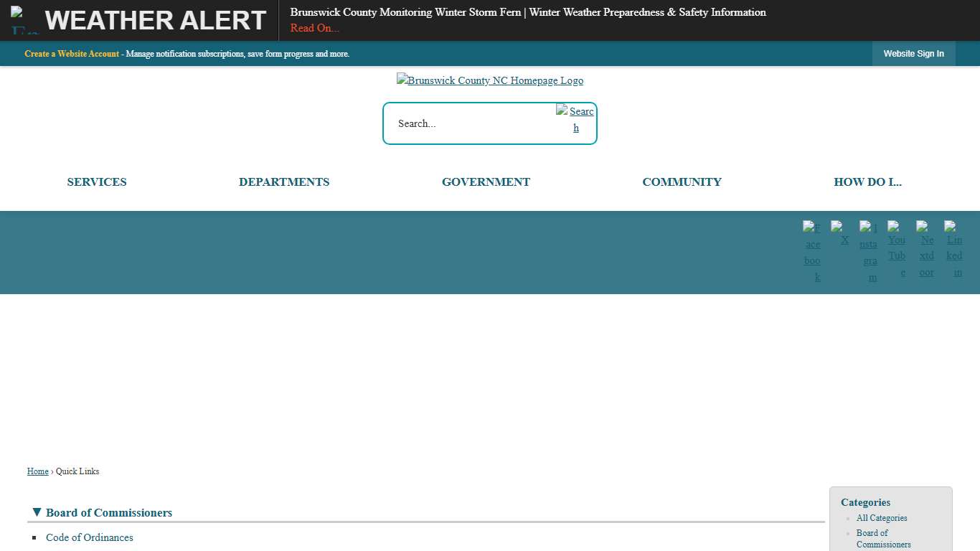The width and height of the screenshot is (980, 551).
Task: Expand the Community menu
Action: [682, 182]
